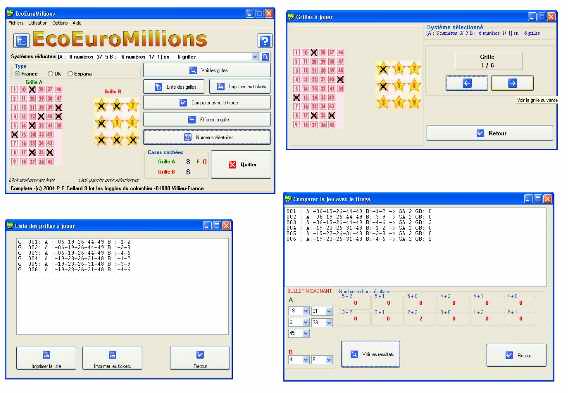Open the left dropdown on A's second row

tap(306, 322)
